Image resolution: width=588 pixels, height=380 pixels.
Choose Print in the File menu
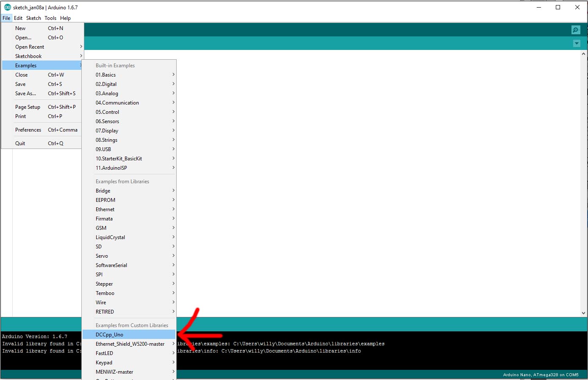[x=42, y=116]
